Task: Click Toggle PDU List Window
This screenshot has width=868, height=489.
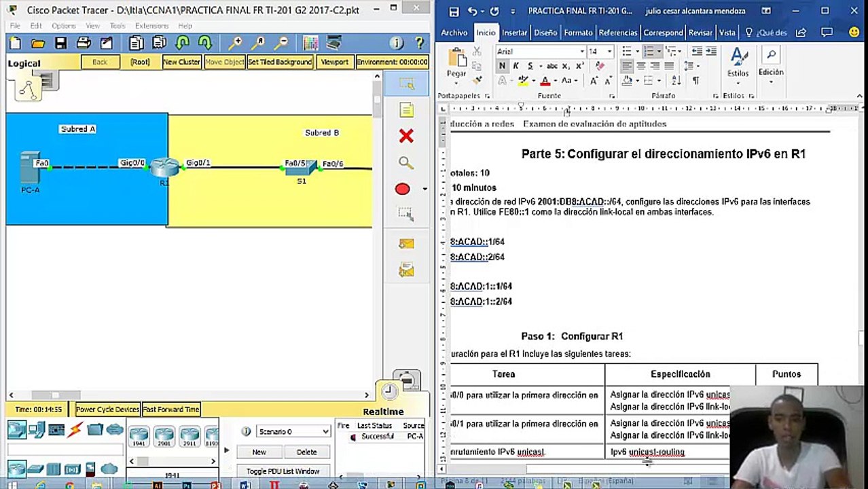Action: (283, 471)
